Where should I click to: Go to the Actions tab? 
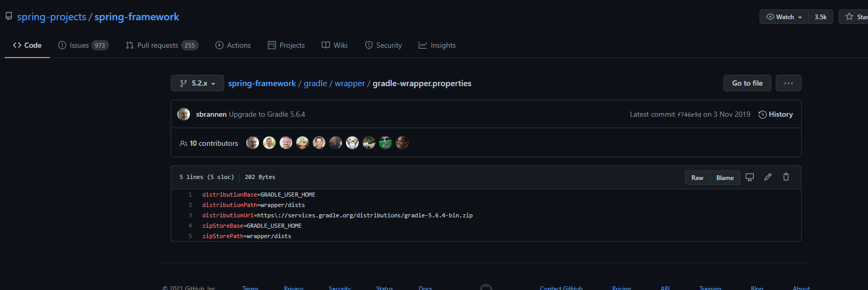(233, 45)
